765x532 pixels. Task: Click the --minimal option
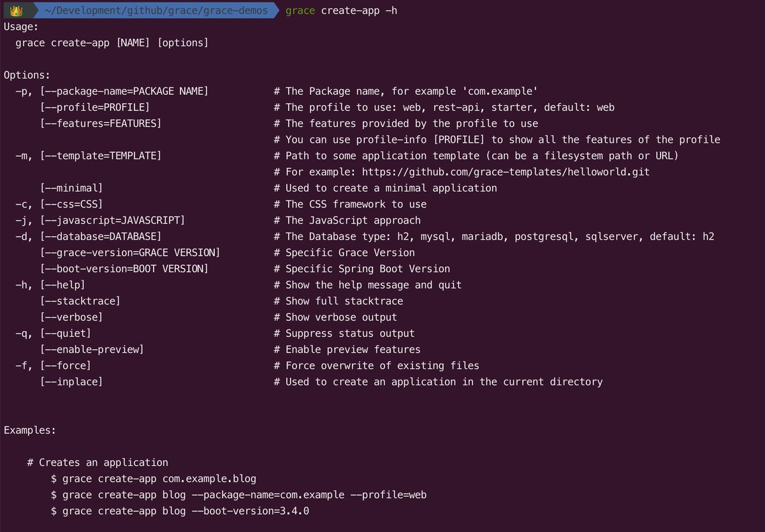[x=71, y=188]
